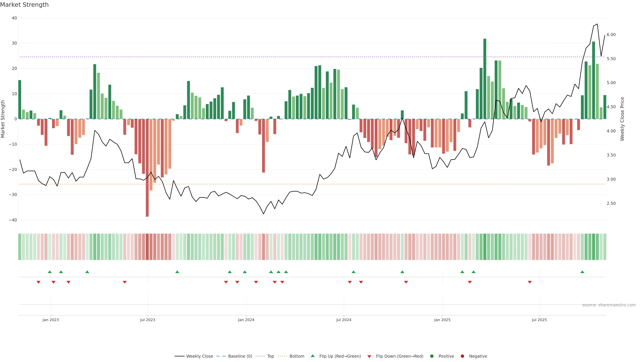Click the rightmost red flip-down triangle marker

coord(530,282)
